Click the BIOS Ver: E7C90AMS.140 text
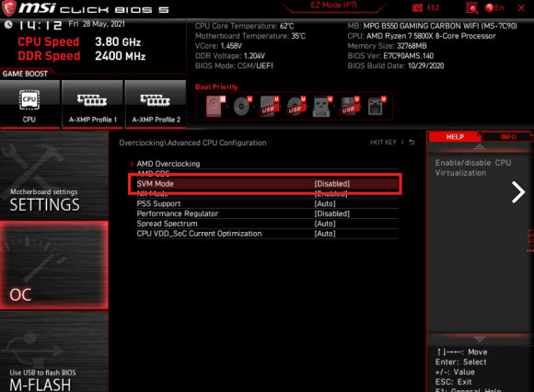534x392 pixels. point(390,56)
